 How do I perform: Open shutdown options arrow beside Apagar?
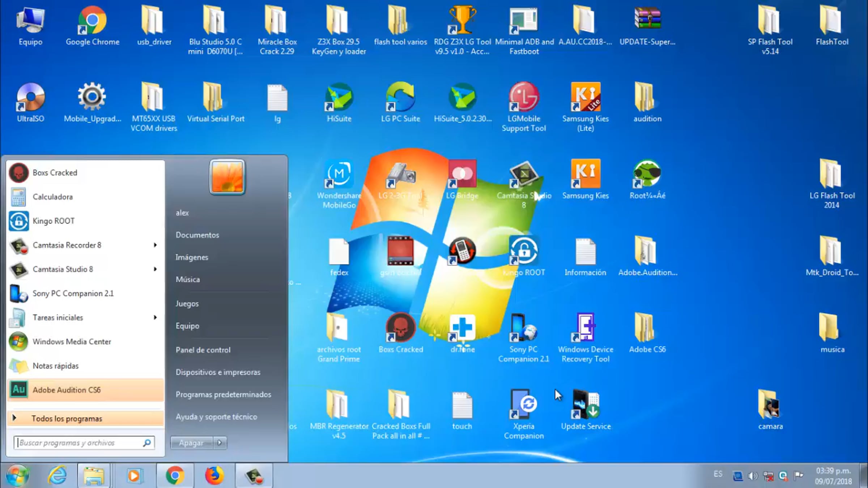point(220,442)
